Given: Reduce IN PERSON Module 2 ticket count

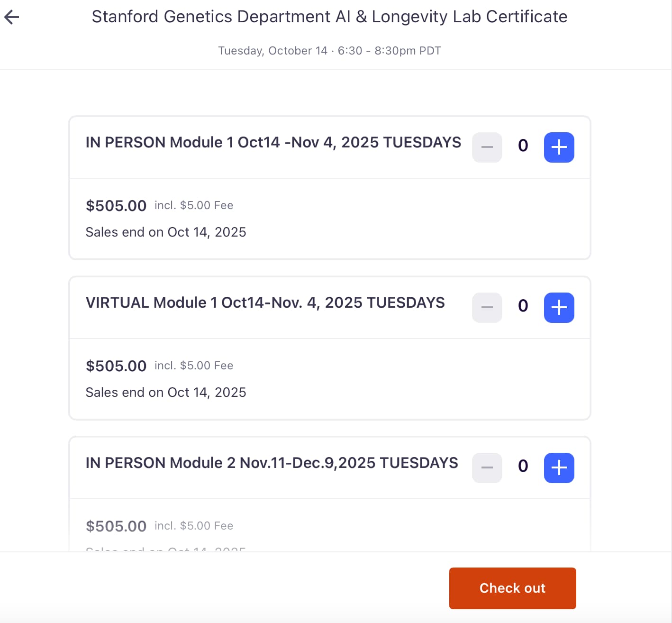Looking at the screenshot, I should coord(487,467).
